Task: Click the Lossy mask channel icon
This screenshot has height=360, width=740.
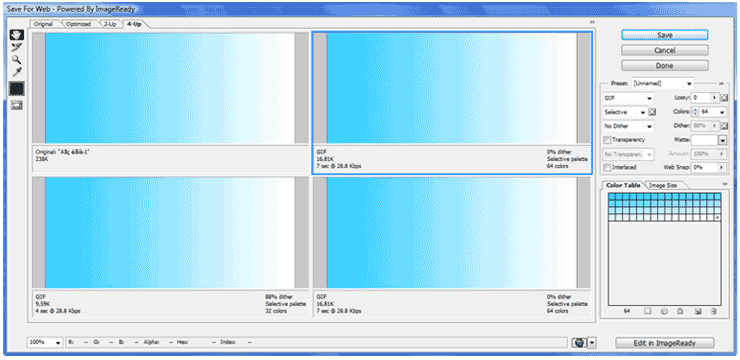Action: click(x=724, y=98)
